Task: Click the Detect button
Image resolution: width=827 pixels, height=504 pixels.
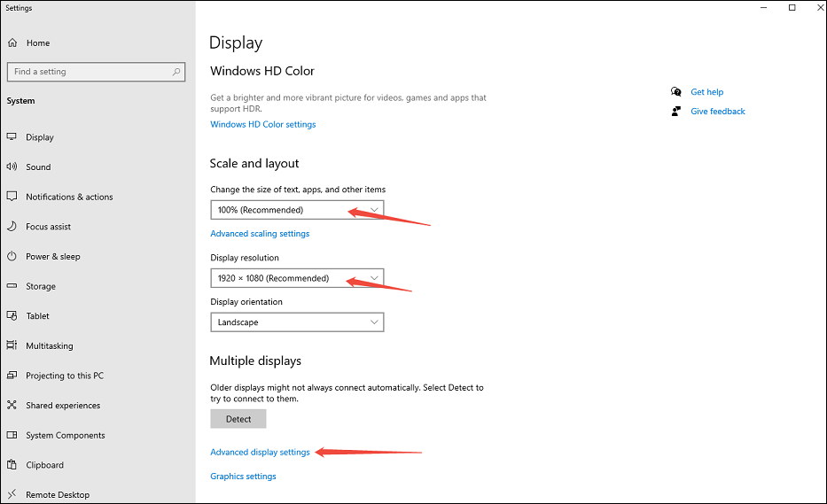Action: pyautogui.click(x=238, y=419)
